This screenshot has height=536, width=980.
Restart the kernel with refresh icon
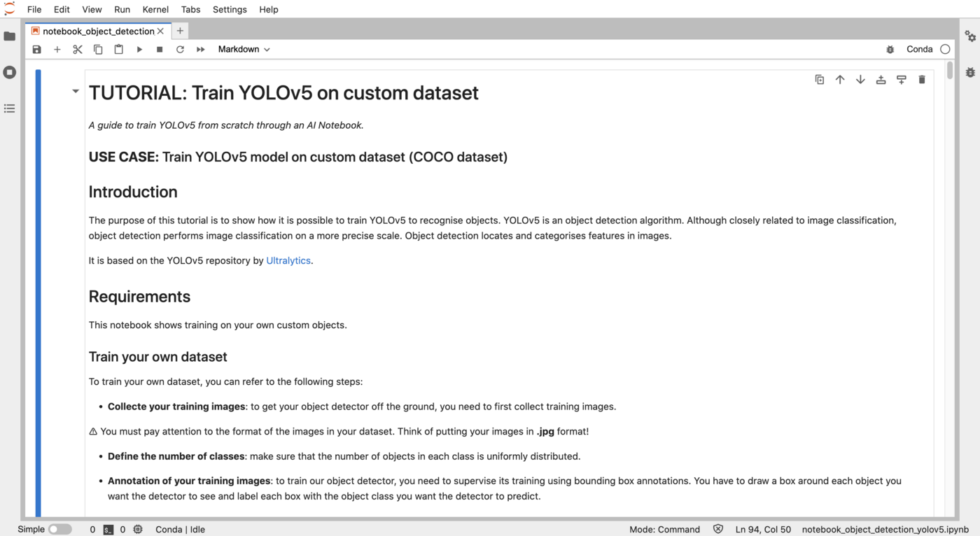[x=180, y=50]
